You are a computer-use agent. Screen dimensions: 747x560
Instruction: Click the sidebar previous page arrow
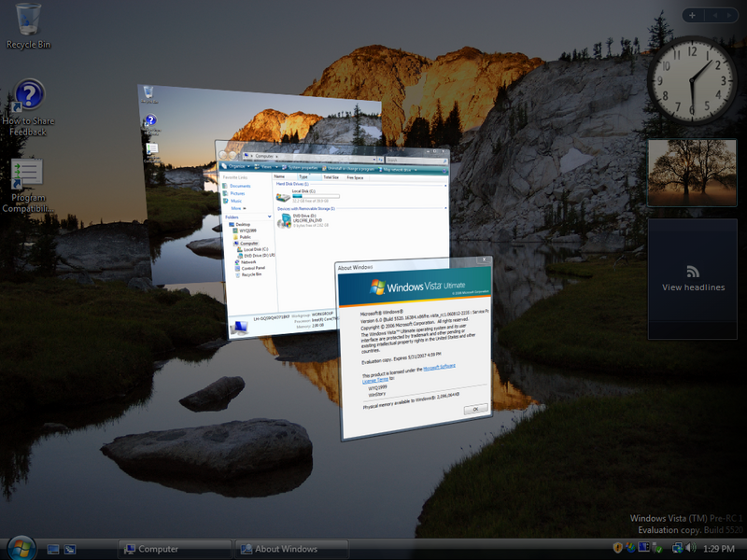pyautogui.click(x=714, y=15)
